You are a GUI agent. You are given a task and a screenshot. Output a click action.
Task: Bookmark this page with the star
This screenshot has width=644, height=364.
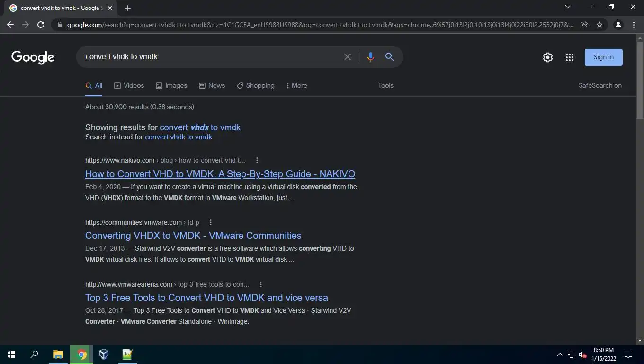599,25
